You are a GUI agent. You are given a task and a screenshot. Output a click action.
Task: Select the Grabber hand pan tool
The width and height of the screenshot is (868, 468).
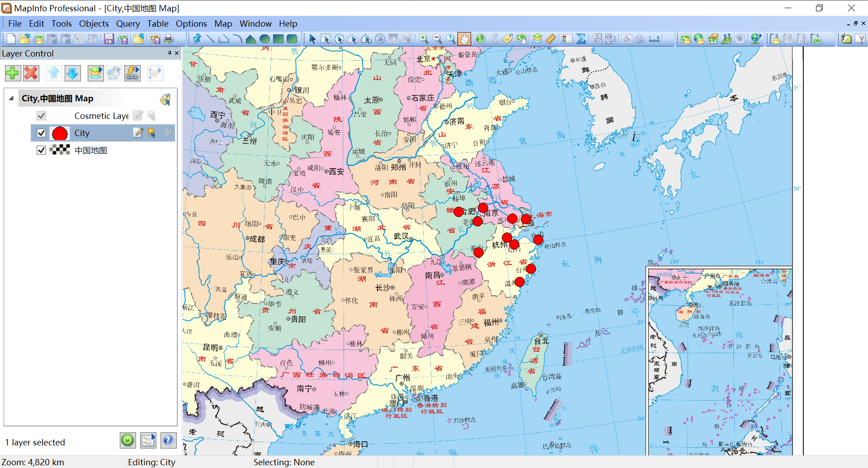pyautogui.click(x=464, y=39)
